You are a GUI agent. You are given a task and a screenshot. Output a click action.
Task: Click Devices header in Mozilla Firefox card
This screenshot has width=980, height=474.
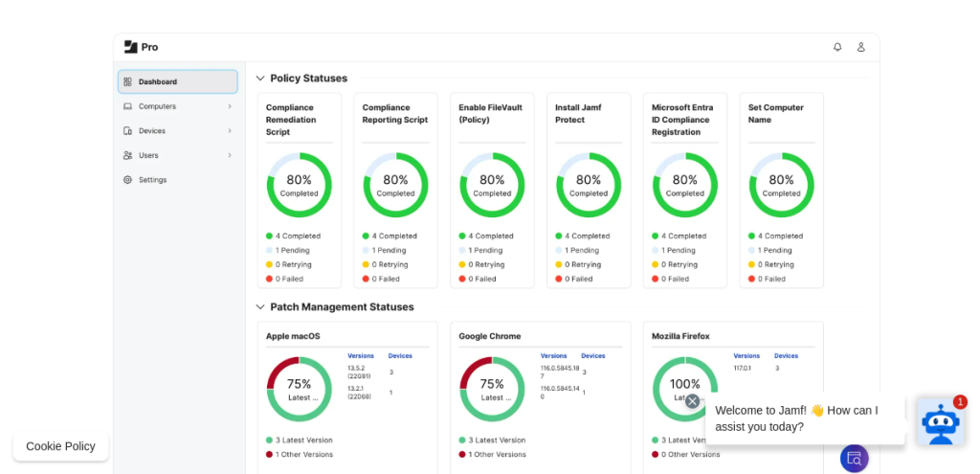(787, 356)
